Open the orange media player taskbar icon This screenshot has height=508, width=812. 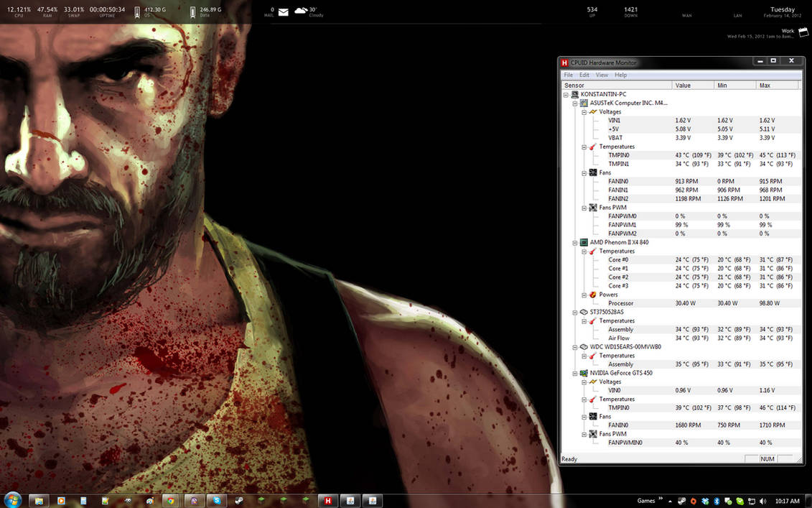(x=61, y=501)
